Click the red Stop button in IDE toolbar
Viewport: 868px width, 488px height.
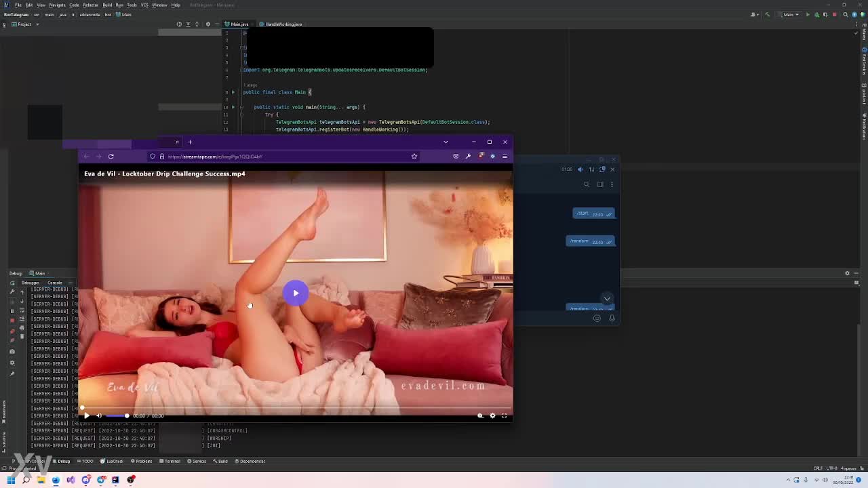coord(836,14)
